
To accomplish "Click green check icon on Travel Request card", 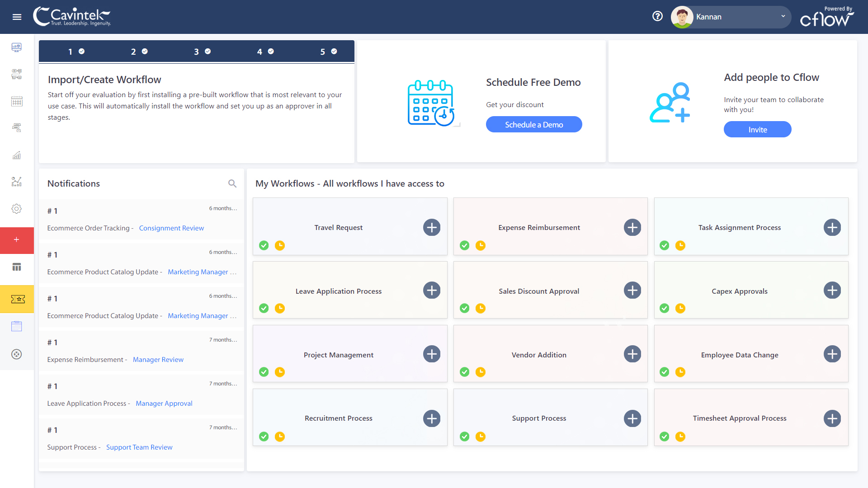I will coord(264,245).
